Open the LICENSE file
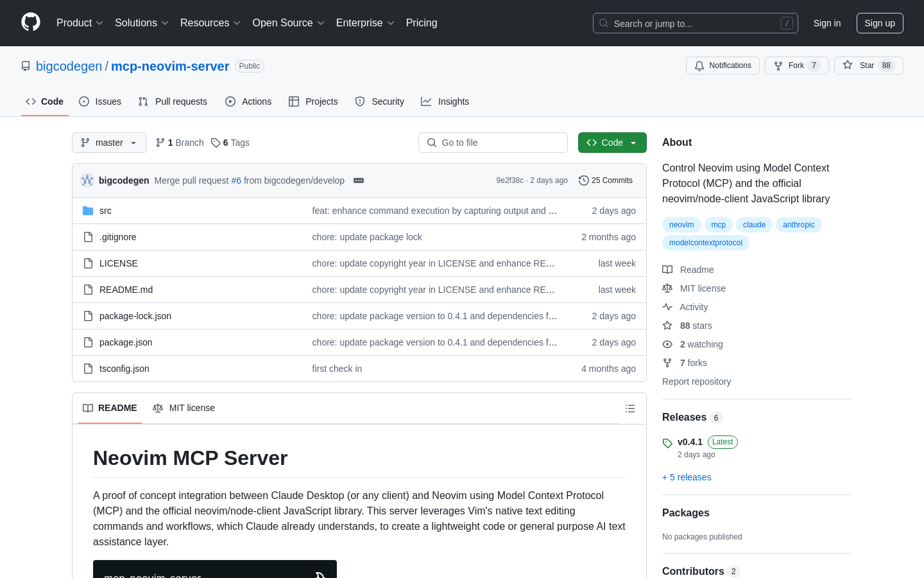 (119, 263)
